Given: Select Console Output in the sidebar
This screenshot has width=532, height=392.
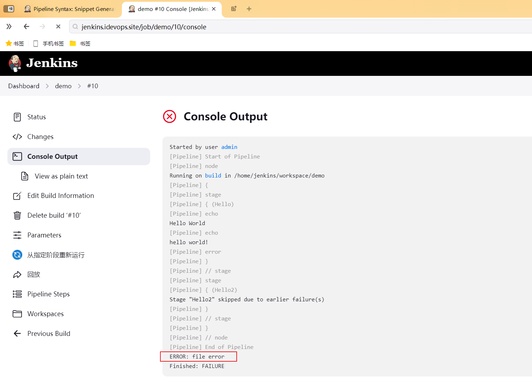Looking at the screenshot, I should [x=79, y=156].
